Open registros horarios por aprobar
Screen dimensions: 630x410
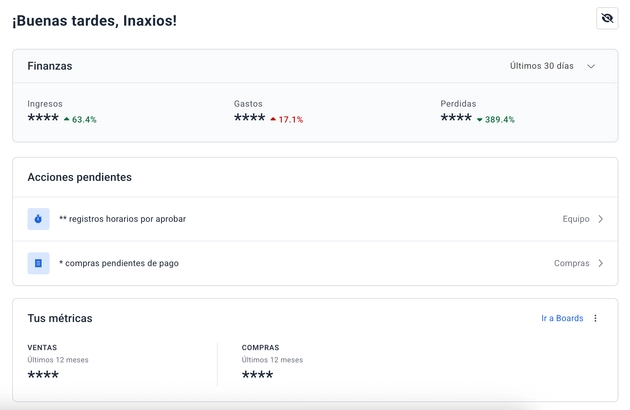coord(122,219)
